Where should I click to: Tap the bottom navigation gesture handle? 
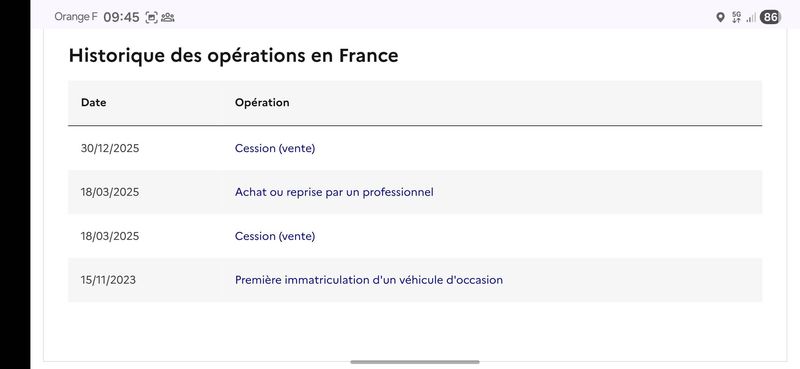point(415,362)
